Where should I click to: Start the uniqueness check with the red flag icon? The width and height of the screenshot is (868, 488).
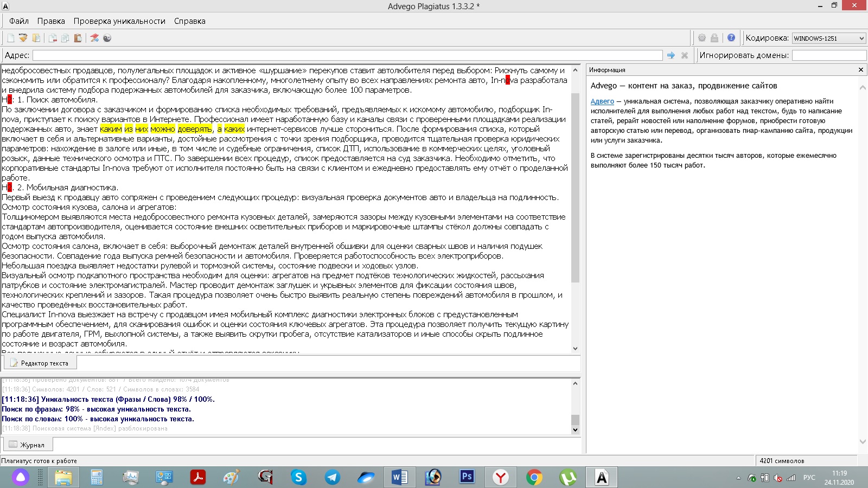94,38
